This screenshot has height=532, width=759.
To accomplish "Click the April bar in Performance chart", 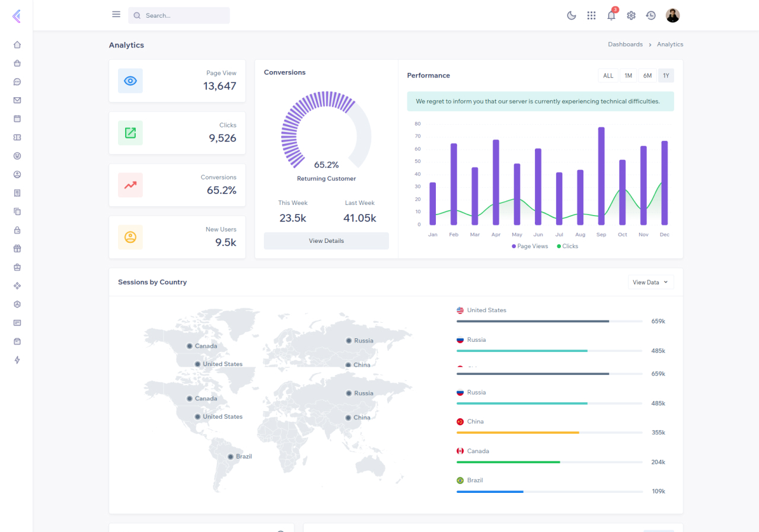I will coord(496,182).
